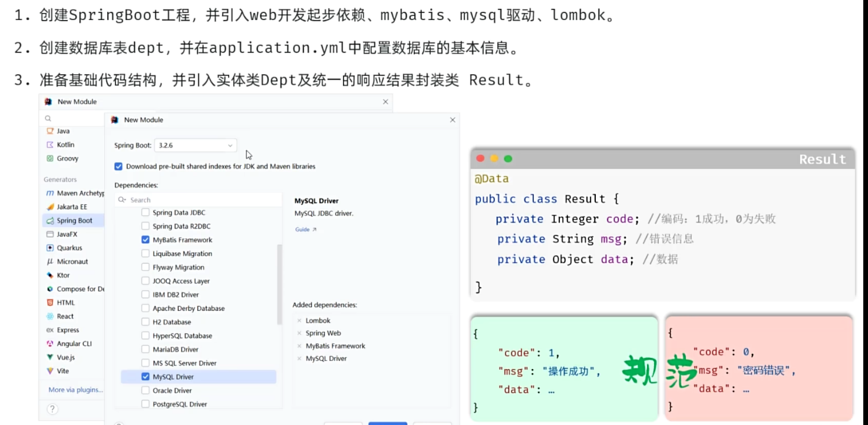Remove Lombok from added dependencies
The image size is (868, 425).
[299, 321]
